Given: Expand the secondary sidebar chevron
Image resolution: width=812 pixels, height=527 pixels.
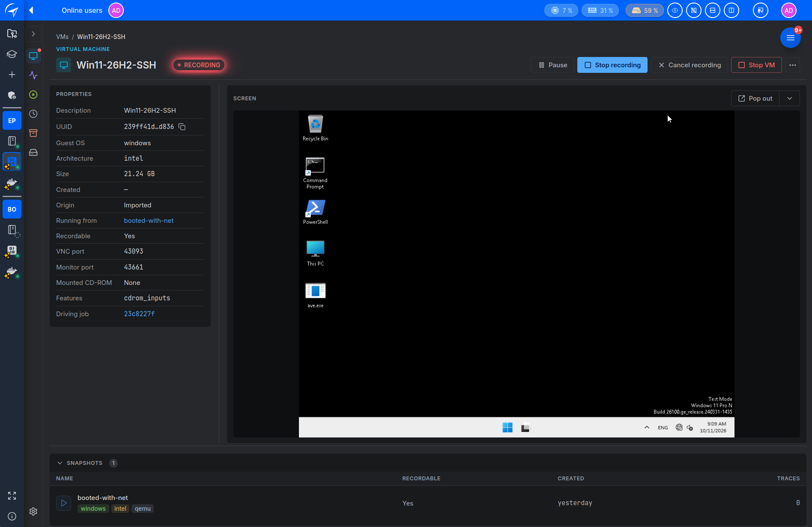Looking at the screenshot, I should [33, 34].
